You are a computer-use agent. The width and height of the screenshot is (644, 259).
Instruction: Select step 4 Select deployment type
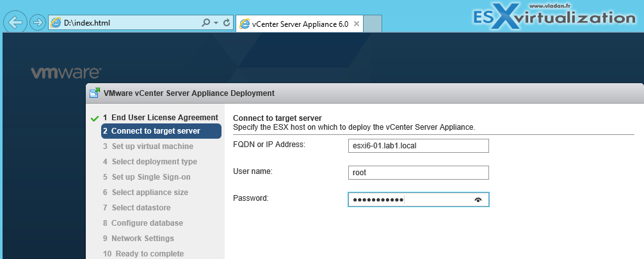[150, 162]
